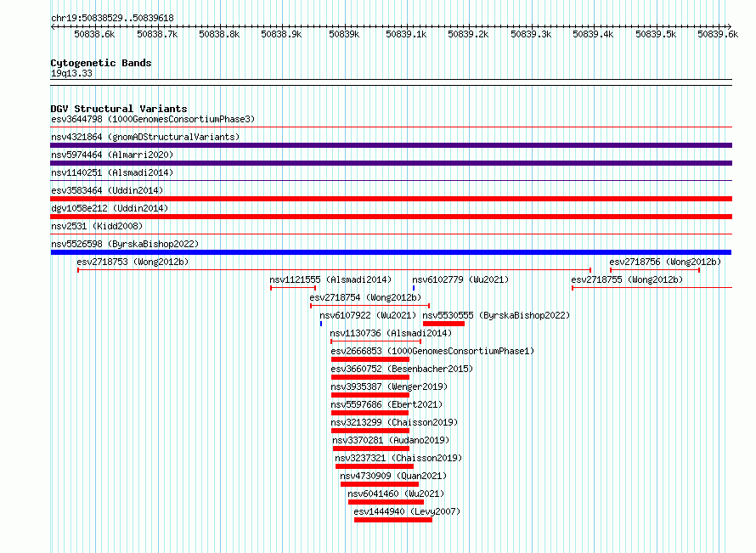Open nsv4730909 Quan2021 variant label
This screenshot has height=553, width=756.
pyautogui.click(x=393, y=476)
